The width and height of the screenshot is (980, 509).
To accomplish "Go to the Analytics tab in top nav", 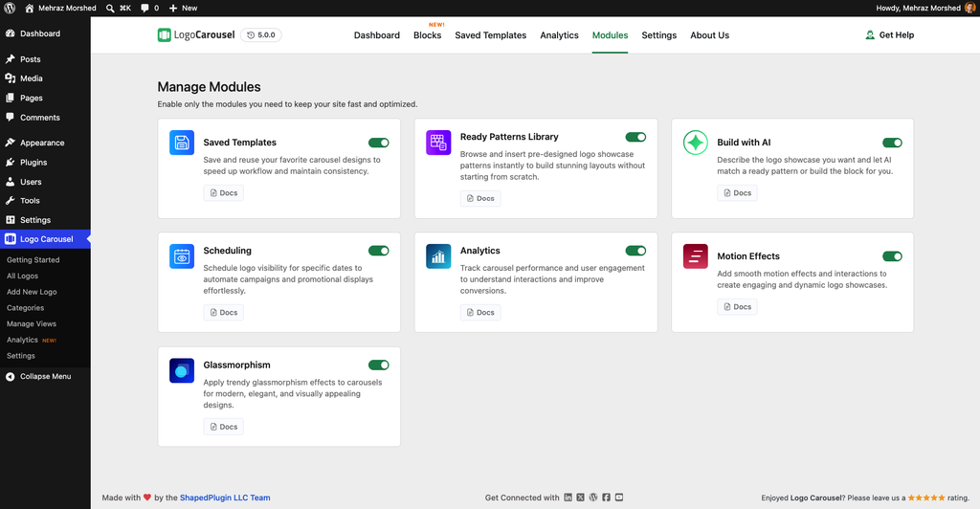I will click(x=559, y=35).
